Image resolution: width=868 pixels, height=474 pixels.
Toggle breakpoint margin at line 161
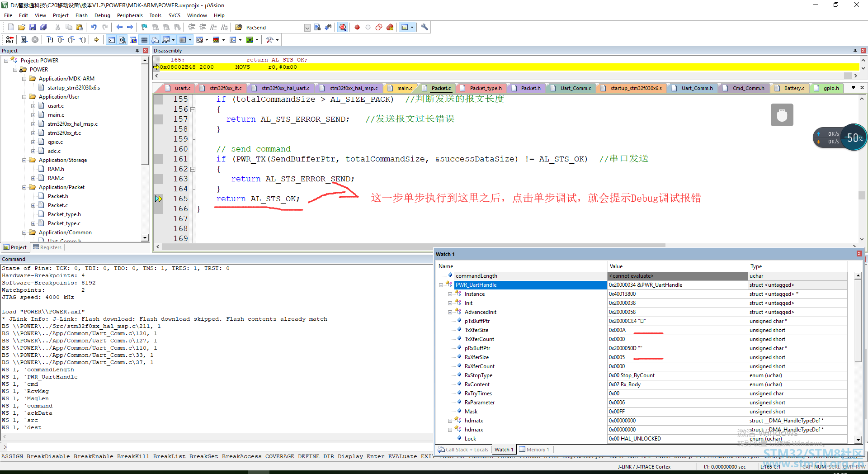158,159
